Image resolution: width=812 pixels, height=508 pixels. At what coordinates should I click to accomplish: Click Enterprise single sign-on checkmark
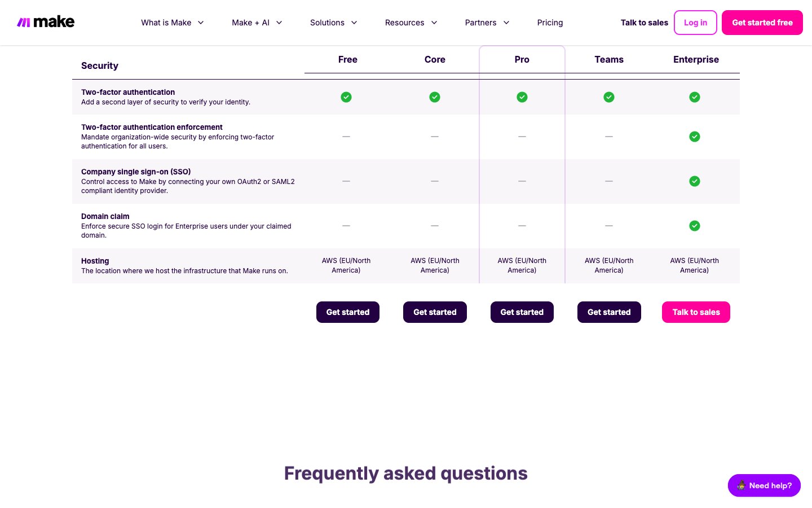(x=695, y=181)
